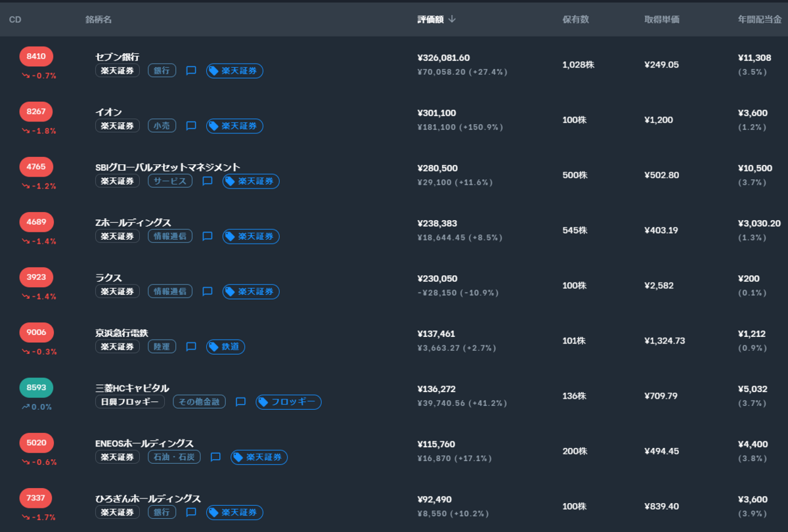Viewport: 788px width, 532px height.
Task: Click stock name Zホールディングス
Action: 133,223
